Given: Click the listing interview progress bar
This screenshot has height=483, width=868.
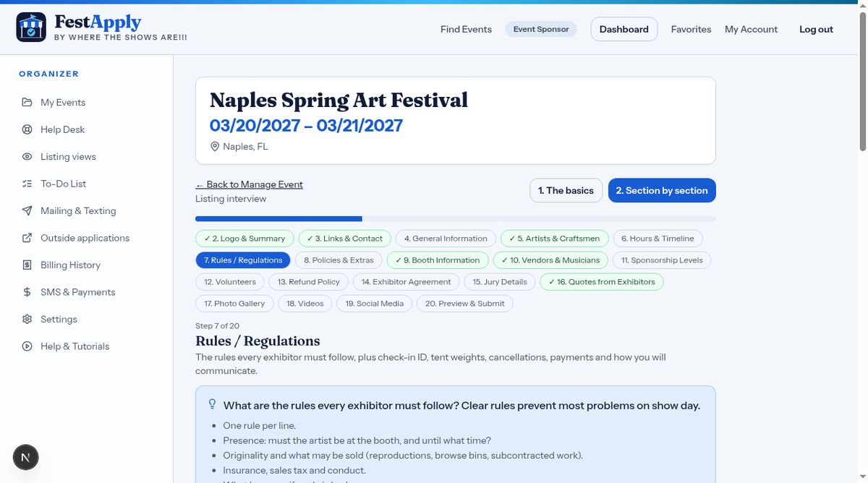Looking at the screenshot, I should point(456,218).
